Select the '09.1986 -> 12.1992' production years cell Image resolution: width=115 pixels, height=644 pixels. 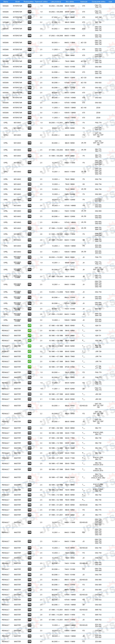pos(56,443)
